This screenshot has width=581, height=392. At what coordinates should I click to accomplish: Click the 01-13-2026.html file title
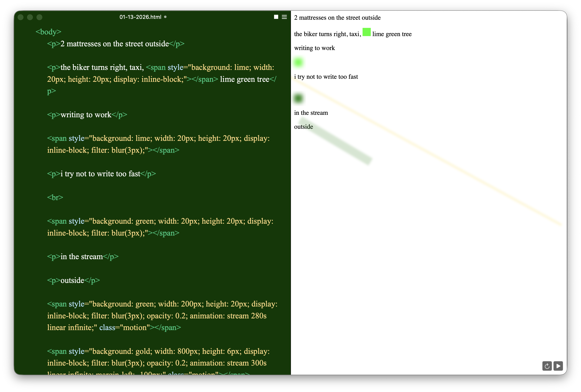click(x=140, y=17)
